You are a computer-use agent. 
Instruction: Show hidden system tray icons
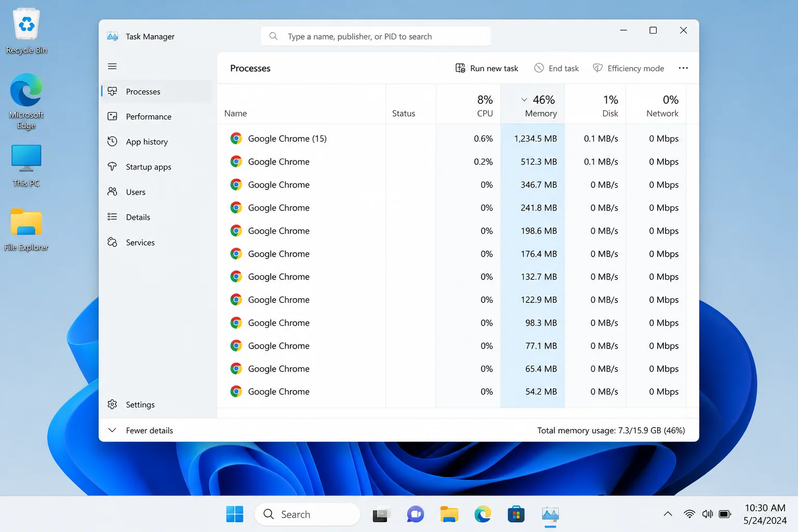tap(668, 514)
